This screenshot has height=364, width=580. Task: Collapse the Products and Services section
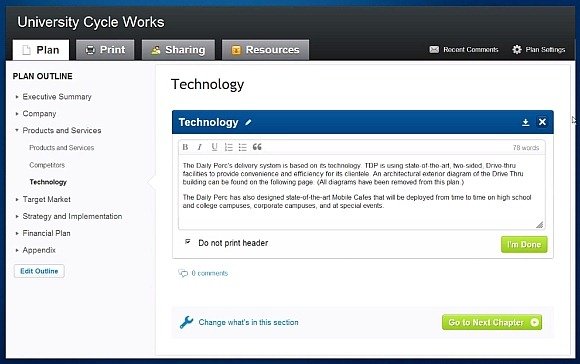pos(17,130)
